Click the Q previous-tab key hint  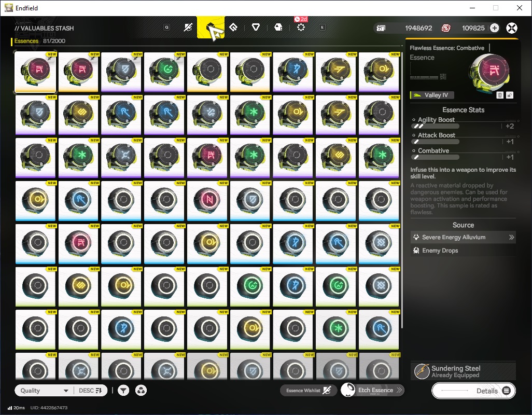tap(166, 27)
